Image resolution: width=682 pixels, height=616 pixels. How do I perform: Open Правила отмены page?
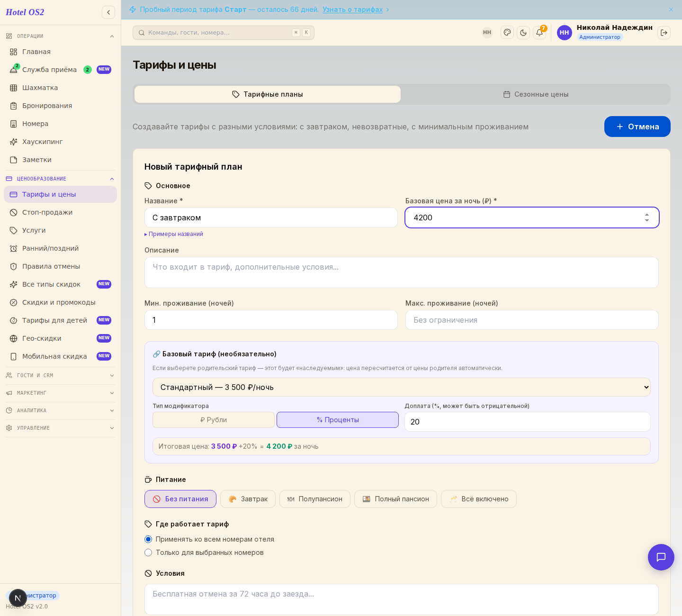click(x=60, y=266)
